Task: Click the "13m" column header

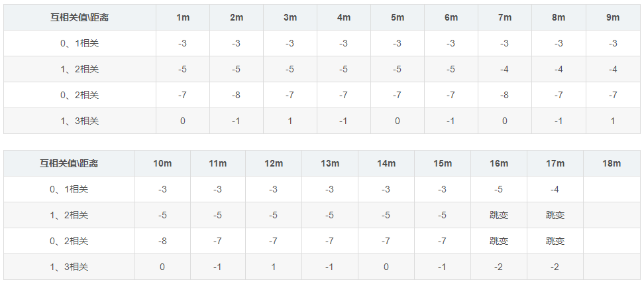Action: [x=330, y=163]
